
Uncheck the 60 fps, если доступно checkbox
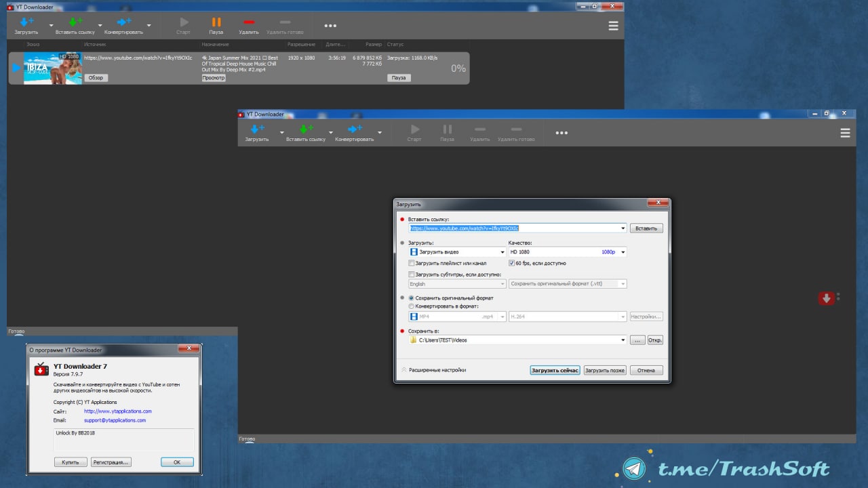coord(512,263)
